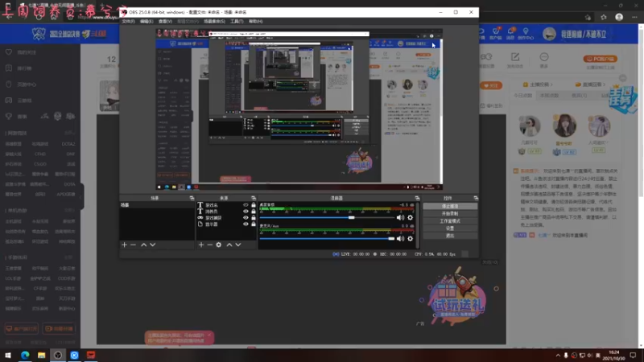Adjust the desktop audio volume slider
The width and height of the screenshot is (644, 362).
[351, 217]
